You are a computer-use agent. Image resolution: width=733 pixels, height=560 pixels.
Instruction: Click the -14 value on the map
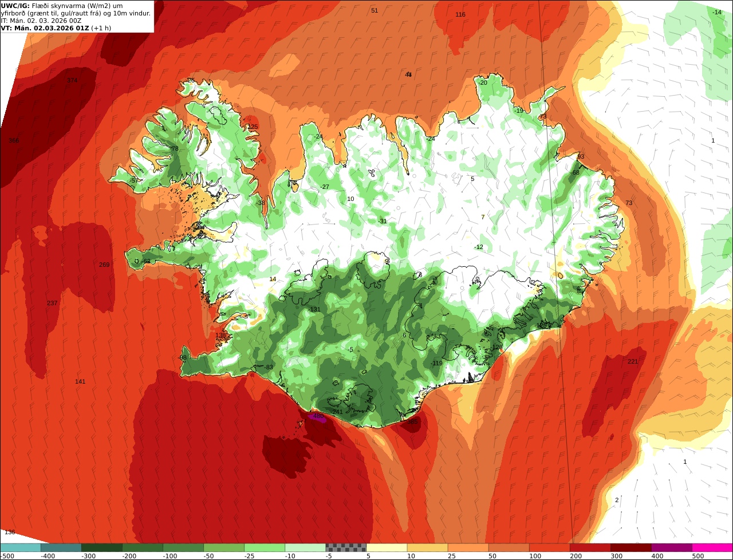717,13
